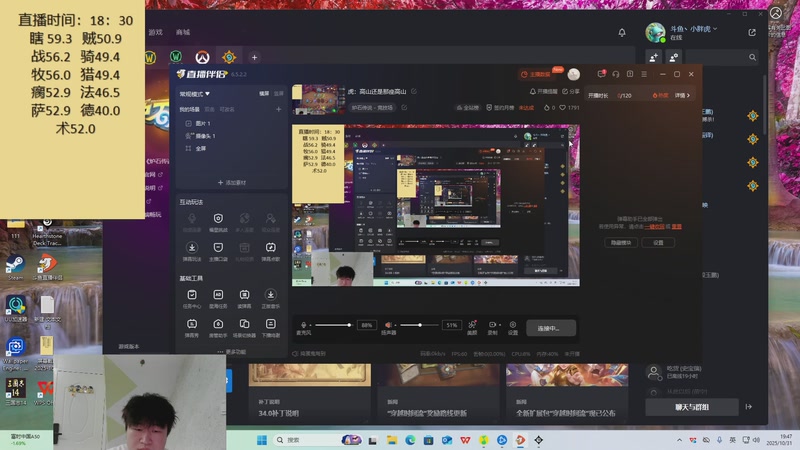Collapse the Battle.net chat panel arrow
Screen dimensions: 800x450
point(748,407)
